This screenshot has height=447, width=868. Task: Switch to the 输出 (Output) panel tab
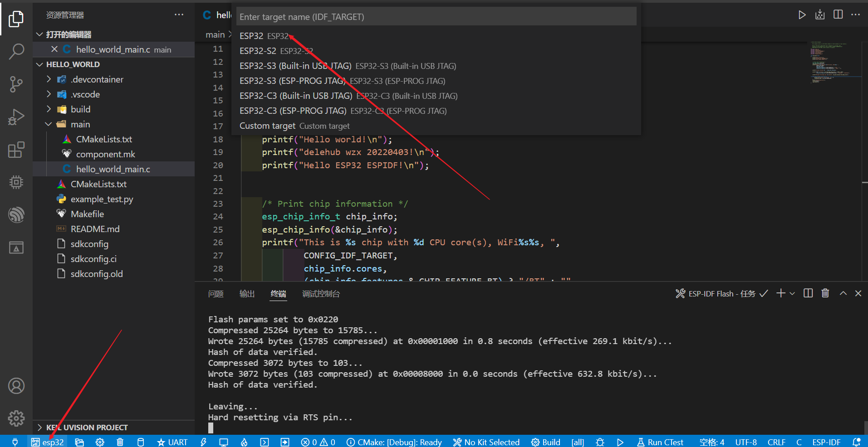pos(247,294)
